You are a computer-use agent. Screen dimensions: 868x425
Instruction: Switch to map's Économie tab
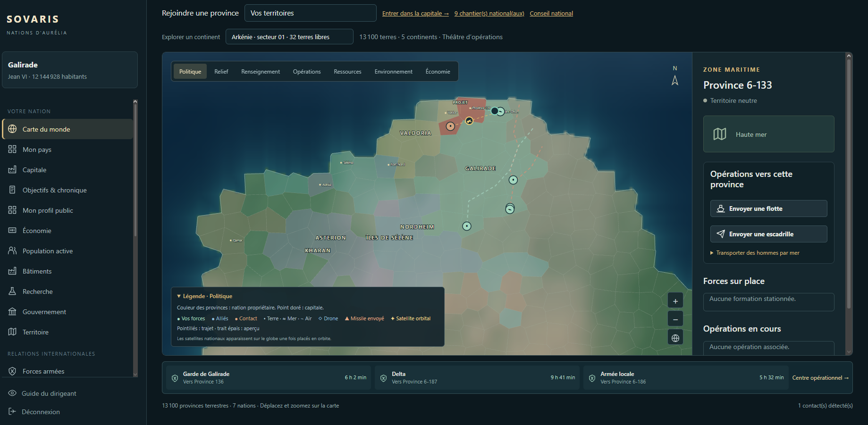pos(438,72)
